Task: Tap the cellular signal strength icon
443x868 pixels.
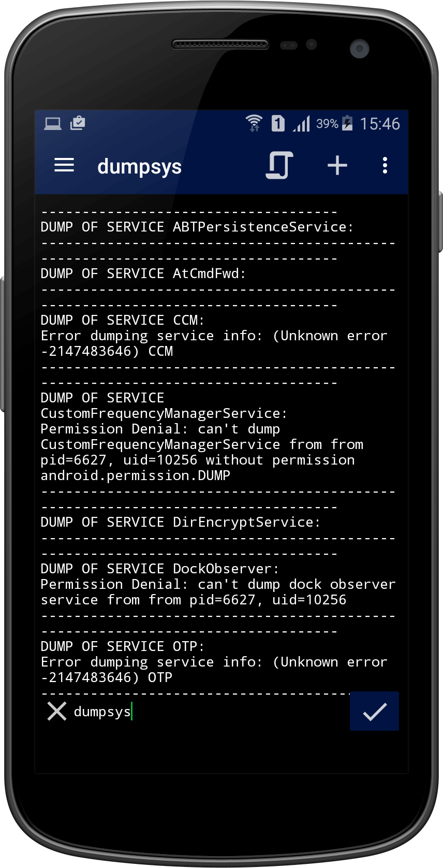Action: pyautogui.click(x=301, y=124)
